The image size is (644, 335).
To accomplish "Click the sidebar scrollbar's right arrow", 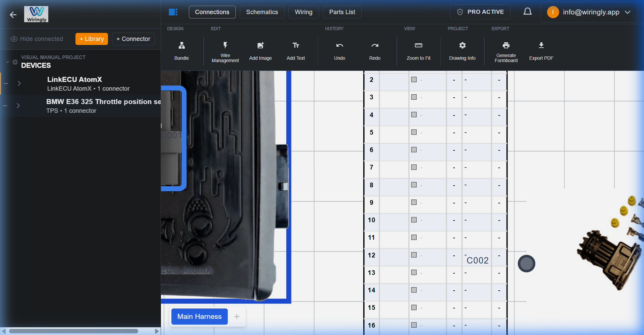I will [x=157, y=331].
